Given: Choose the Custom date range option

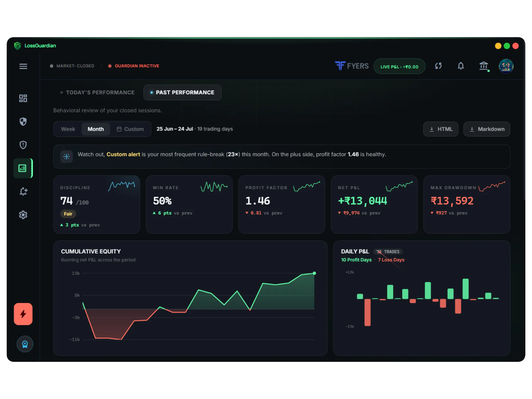Looking at the screenshot, I should (x=130, y=129).
